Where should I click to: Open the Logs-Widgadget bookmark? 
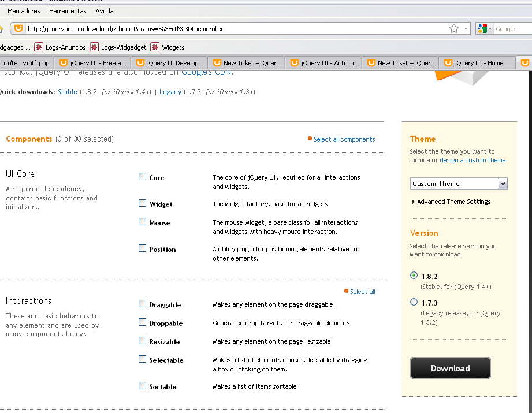[118, 47]
